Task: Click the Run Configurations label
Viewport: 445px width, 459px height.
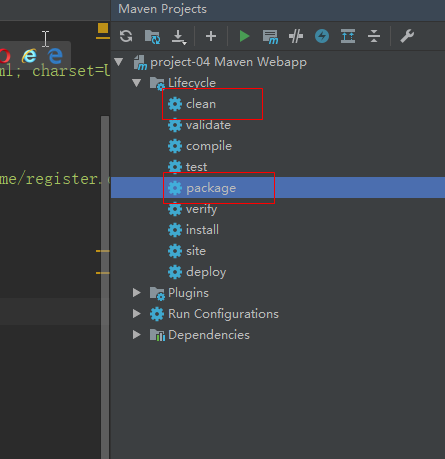Action: 223,314
